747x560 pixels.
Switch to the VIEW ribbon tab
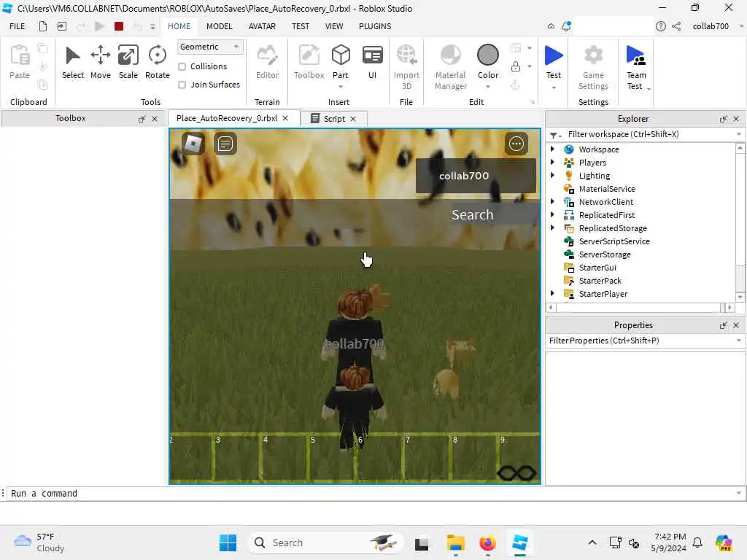click(334, 26)
